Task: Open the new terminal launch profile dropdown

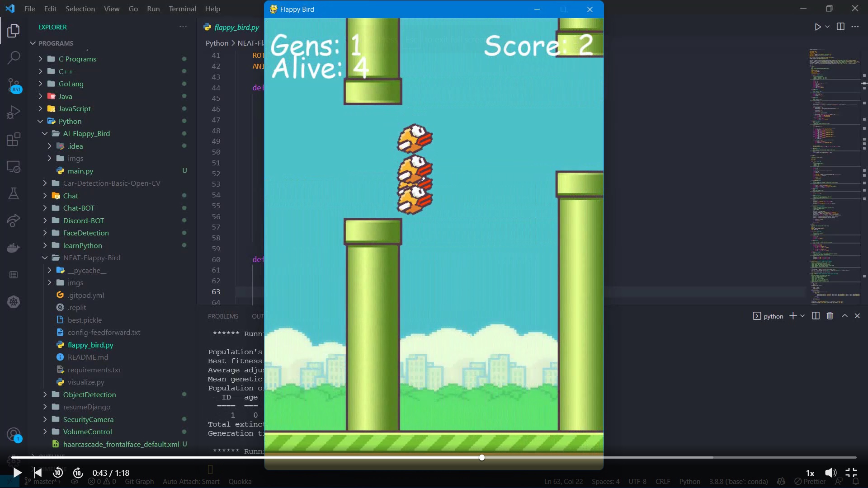Action: (802, 316)
